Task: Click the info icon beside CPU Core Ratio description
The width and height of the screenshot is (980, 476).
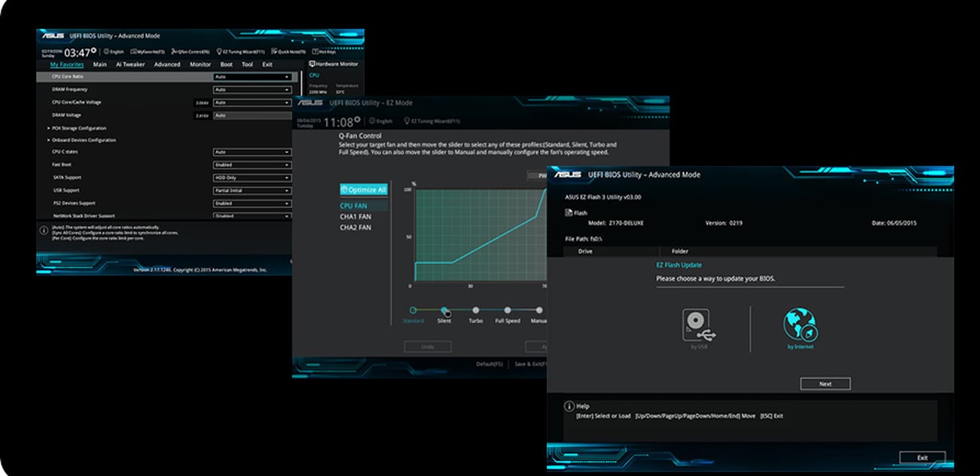Action: (44, 231)
